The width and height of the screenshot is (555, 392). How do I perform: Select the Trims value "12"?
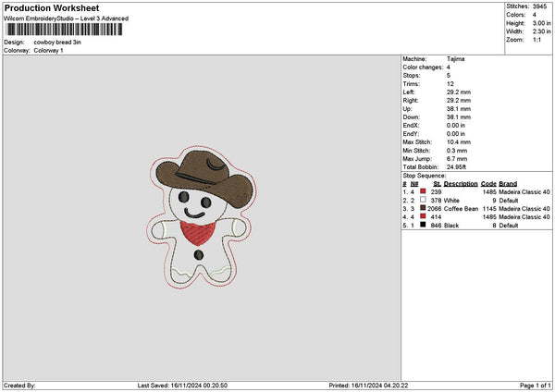pos(450,84)
